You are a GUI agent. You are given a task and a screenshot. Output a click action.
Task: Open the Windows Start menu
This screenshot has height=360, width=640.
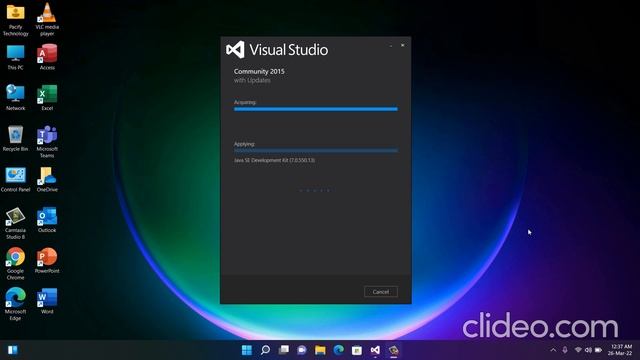[x=247, y=350]
